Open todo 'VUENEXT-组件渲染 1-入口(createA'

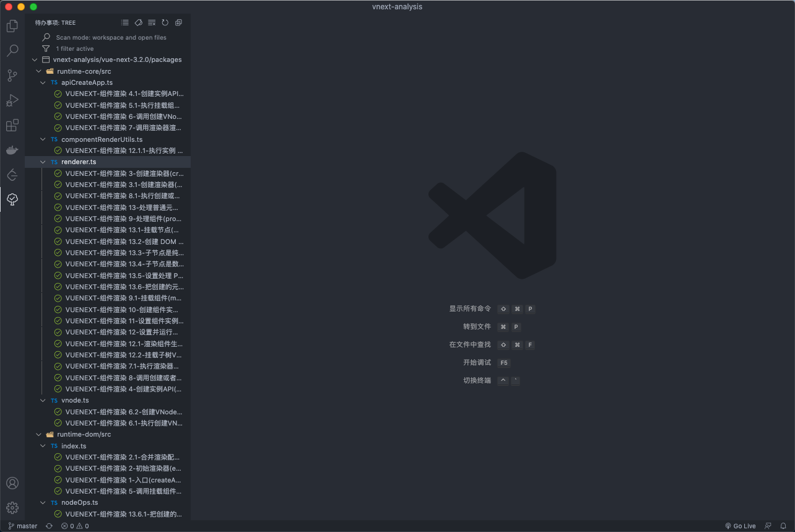click(x=108, y=480)
